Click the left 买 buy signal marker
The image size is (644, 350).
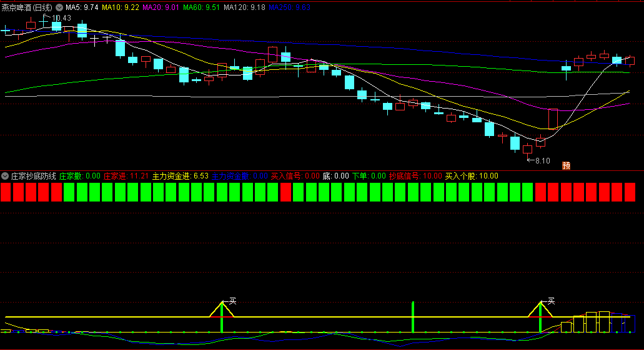(232, 301)
